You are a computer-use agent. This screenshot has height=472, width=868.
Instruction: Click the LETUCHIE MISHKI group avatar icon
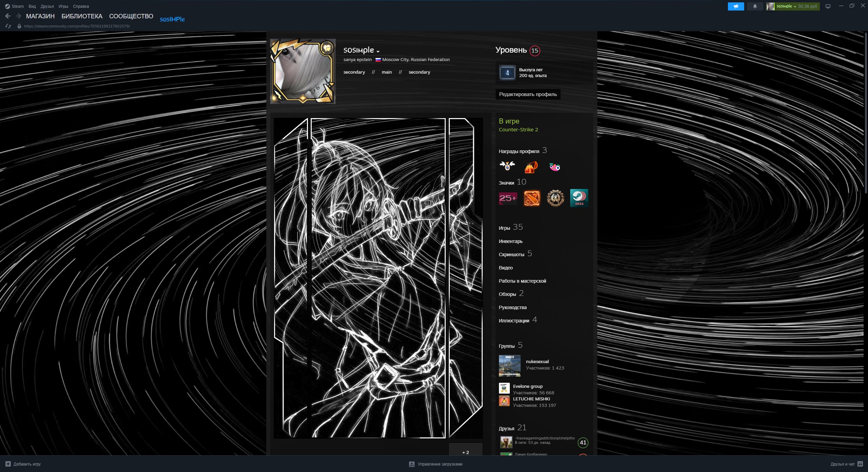(x=504, y=401)
